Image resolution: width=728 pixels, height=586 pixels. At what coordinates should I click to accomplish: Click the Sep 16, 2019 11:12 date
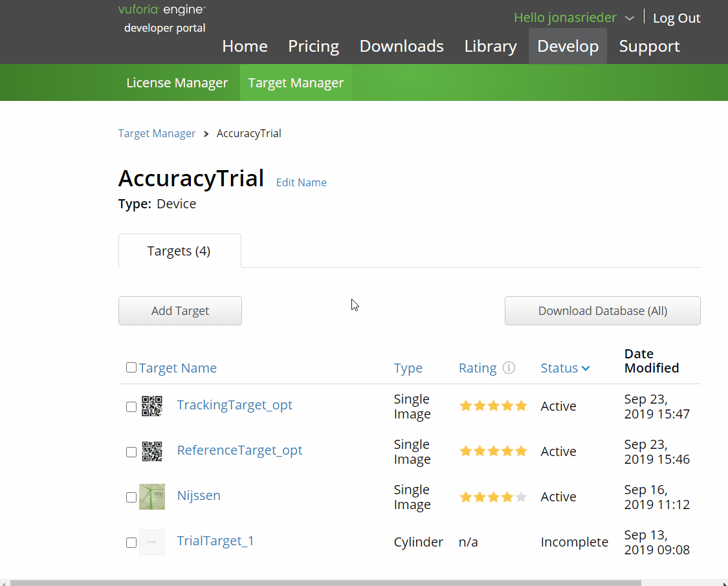click(657, 497)
